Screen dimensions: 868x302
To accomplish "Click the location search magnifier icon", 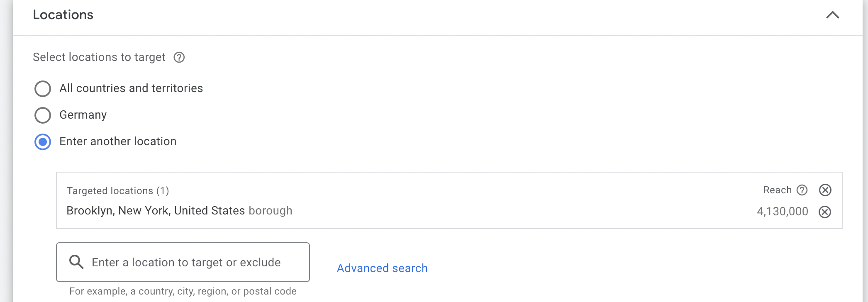I will click(76, 262).
